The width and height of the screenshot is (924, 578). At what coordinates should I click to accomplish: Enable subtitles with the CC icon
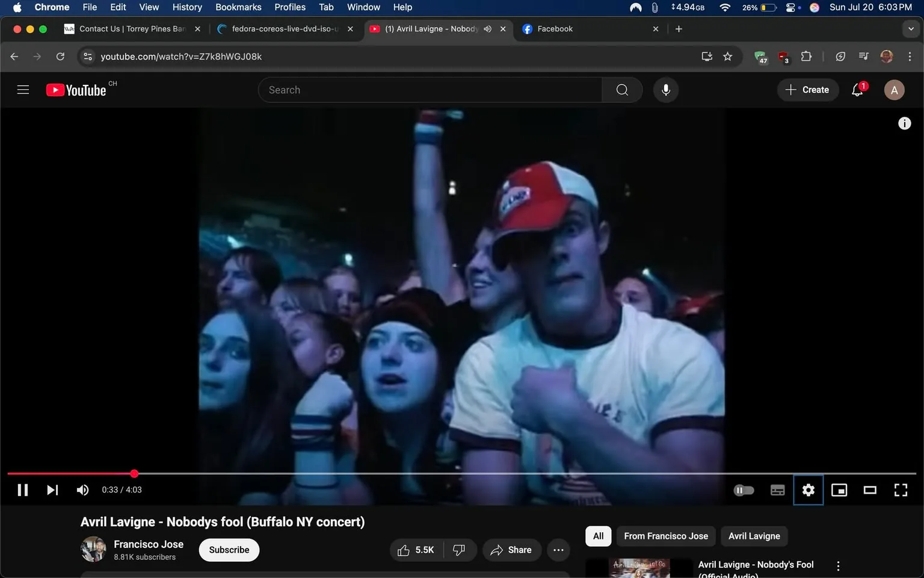777,489
